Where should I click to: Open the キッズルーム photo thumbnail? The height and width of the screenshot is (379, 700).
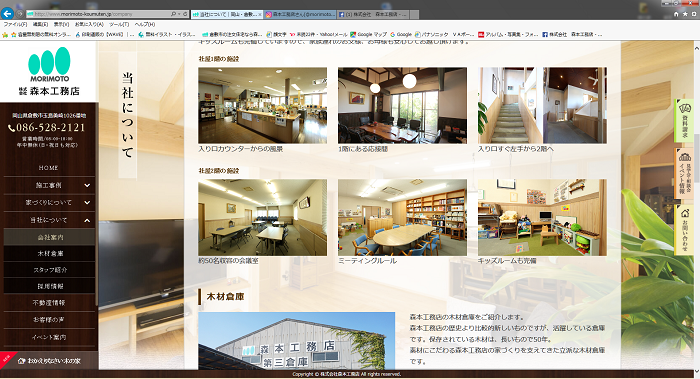tap(542, 217)
